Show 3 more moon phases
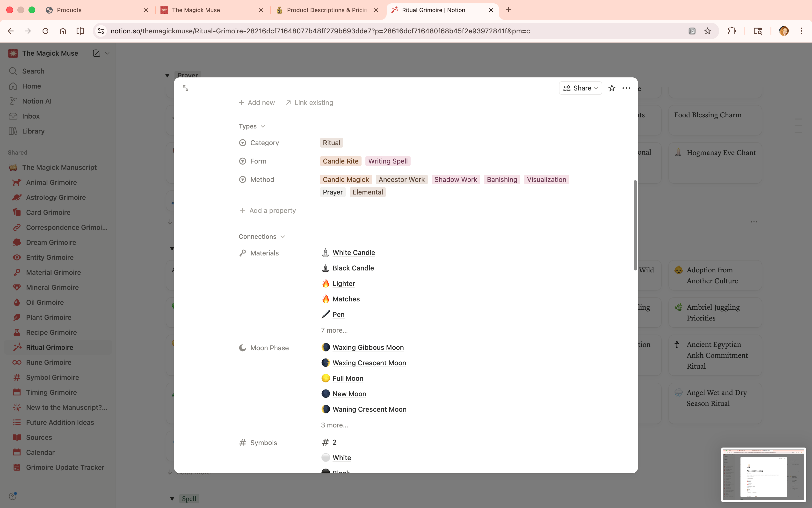The image size is (812, 508). coord(334,425)
